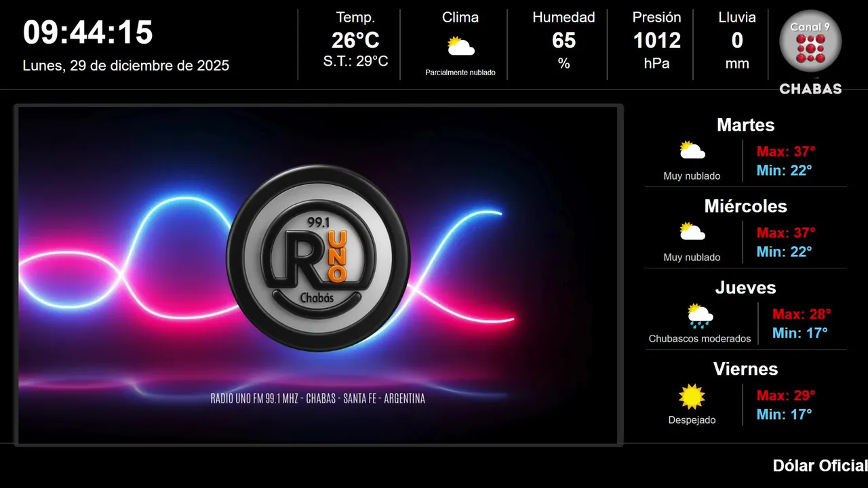
Task: Click Martes Max: 37° value
Action: pyautogui.click(x=786, y=151)
